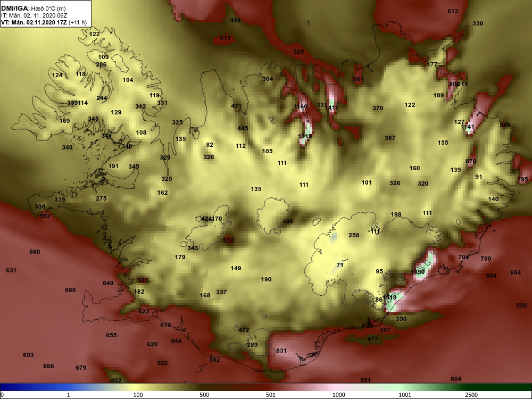Viewport: 532px width, 399px height.
Task: Select the 500 legend label
Action: pos(204,395)
